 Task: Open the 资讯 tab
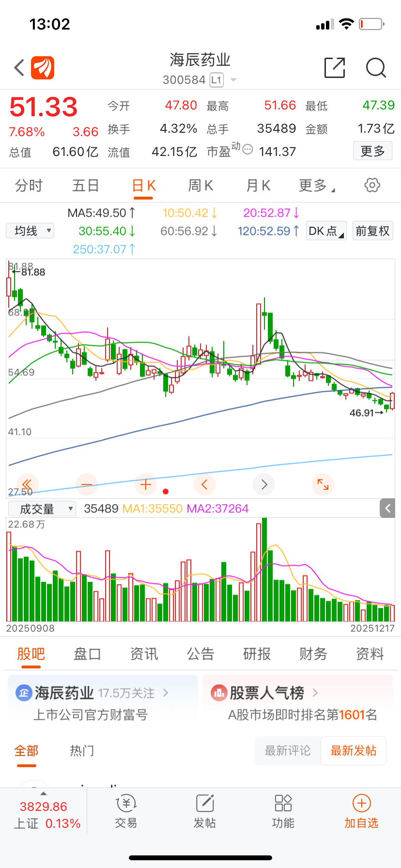pyautogui.click(x=144, y=654)
